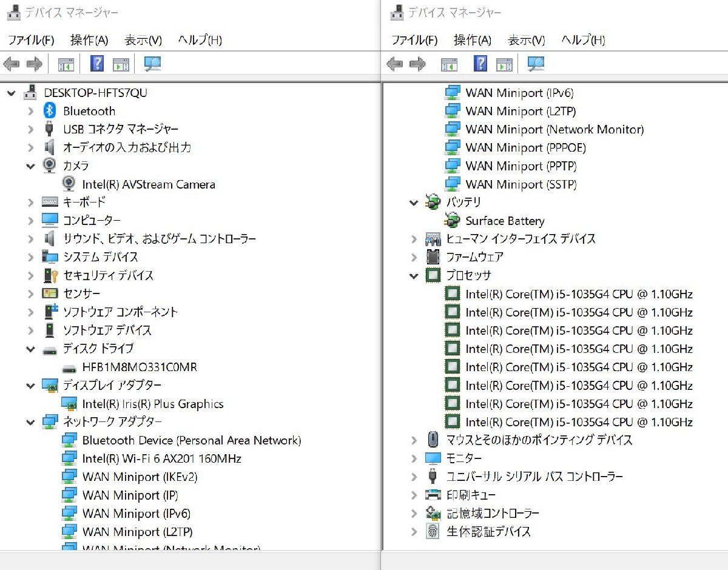The width and height of the screenshot is (728, 570).
Task: Click Action pane icon in left window toolbar
Action: [x=121, y=64]
